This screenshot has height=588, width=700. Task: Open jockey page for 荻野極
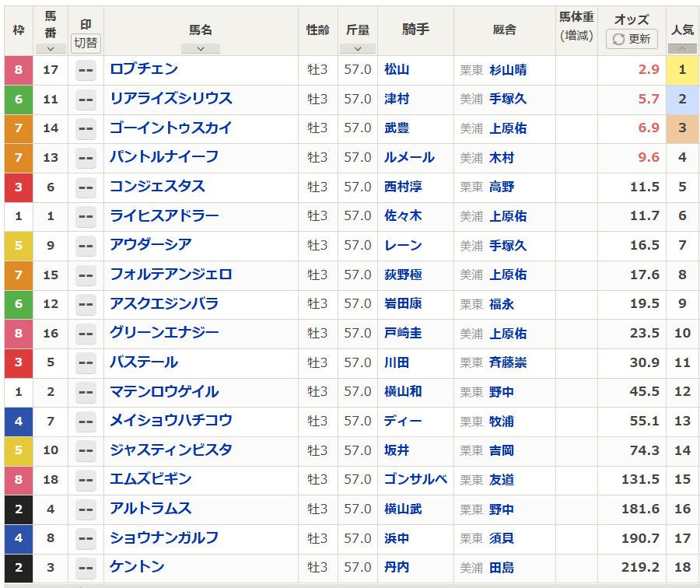tap(403, 275)
